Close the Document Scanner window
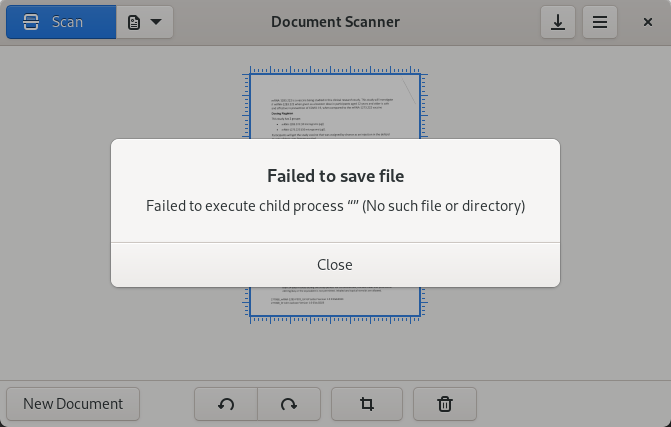This screenshot has width=671, height=427. tap(647, 22)
